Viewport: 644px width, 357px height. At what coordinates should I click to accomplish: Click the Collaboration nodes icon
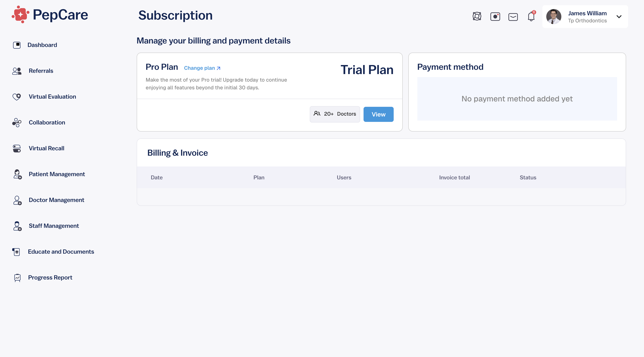coord(17,123)
